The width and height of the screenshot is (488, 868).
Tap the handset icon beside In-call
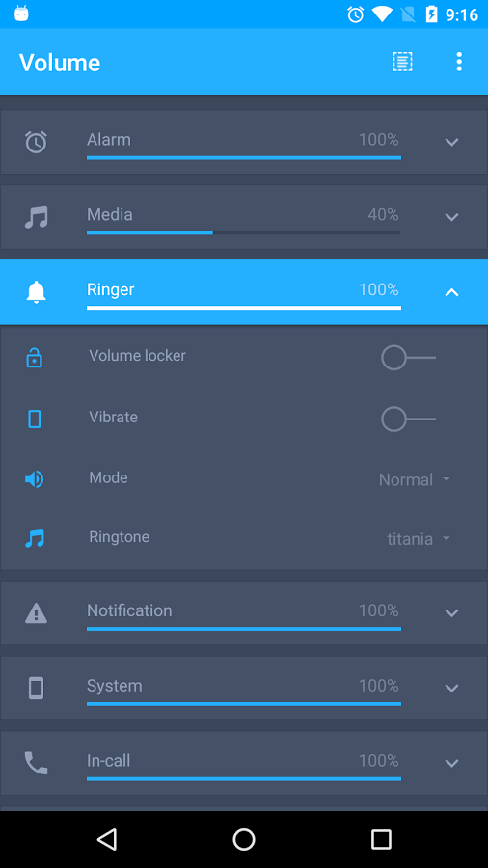click(36, 763)
